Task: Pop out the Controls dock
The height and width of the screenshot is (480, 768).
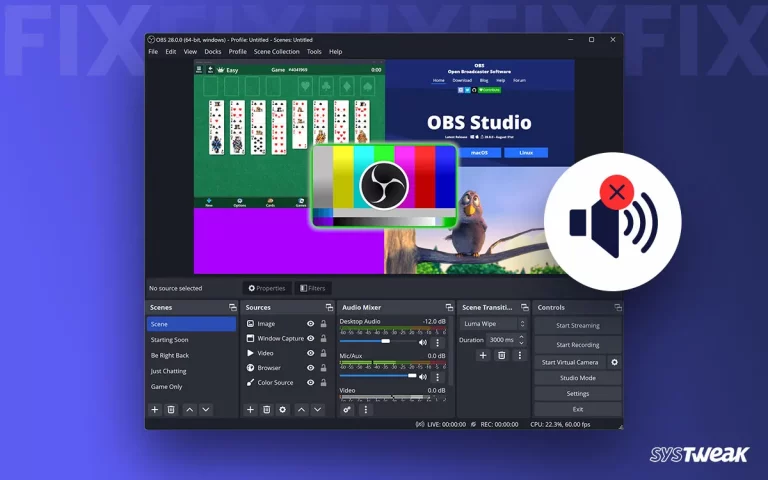Action: [x=618, y=308]
